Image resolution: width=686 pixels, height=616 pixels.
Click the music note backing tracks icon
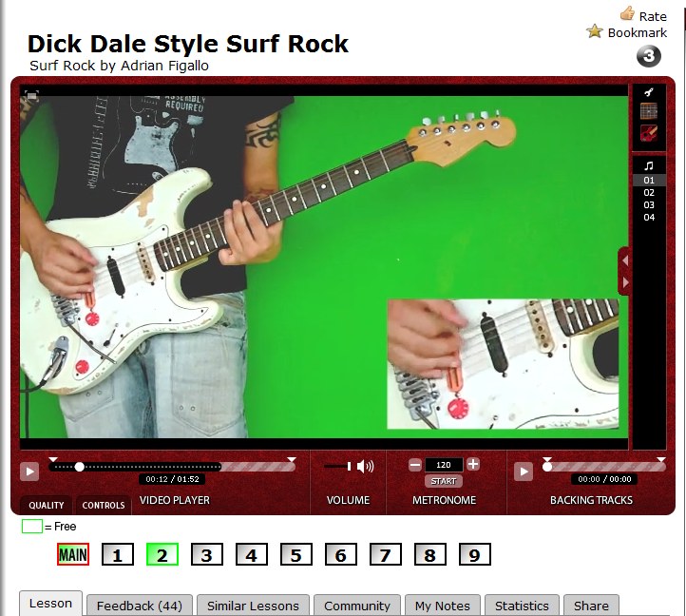pyautogui.click(x=649, y=165)
